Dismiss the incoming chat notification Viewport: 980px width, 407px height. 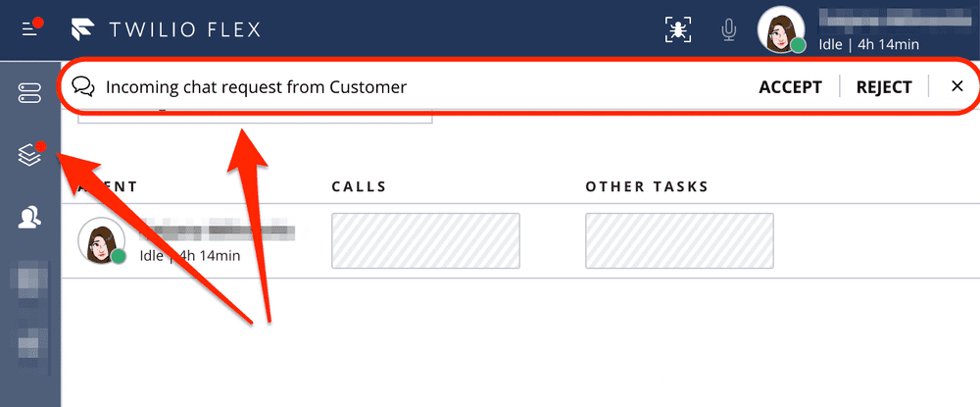click(x=957, y=86)
